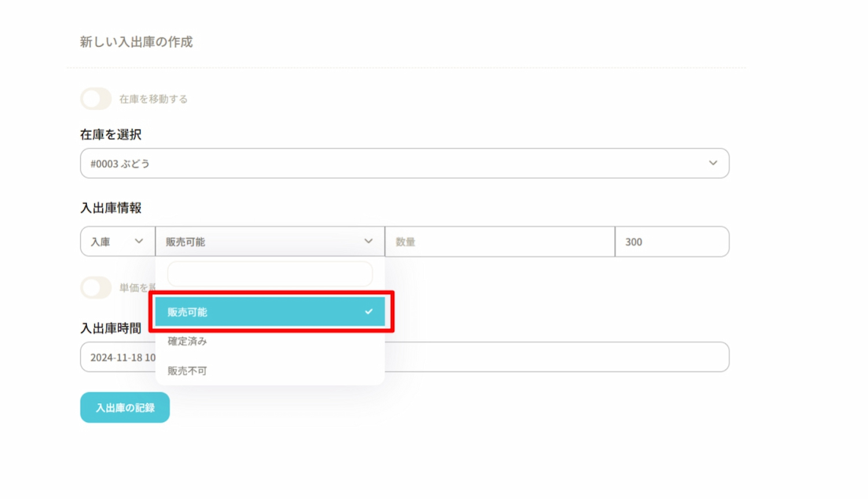Screen dimensions: 868x499
Task: Focus the search box in the status list
Action: pos(270,274)
